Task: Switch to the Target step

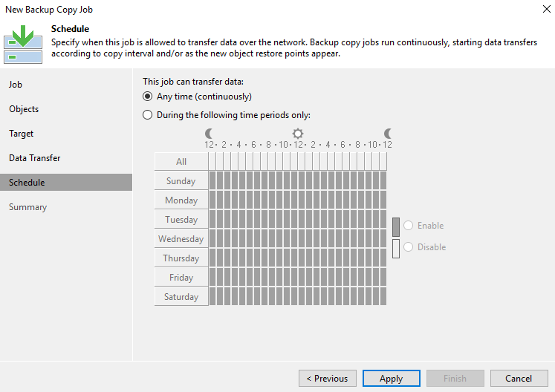Action: tap(22, 134)
